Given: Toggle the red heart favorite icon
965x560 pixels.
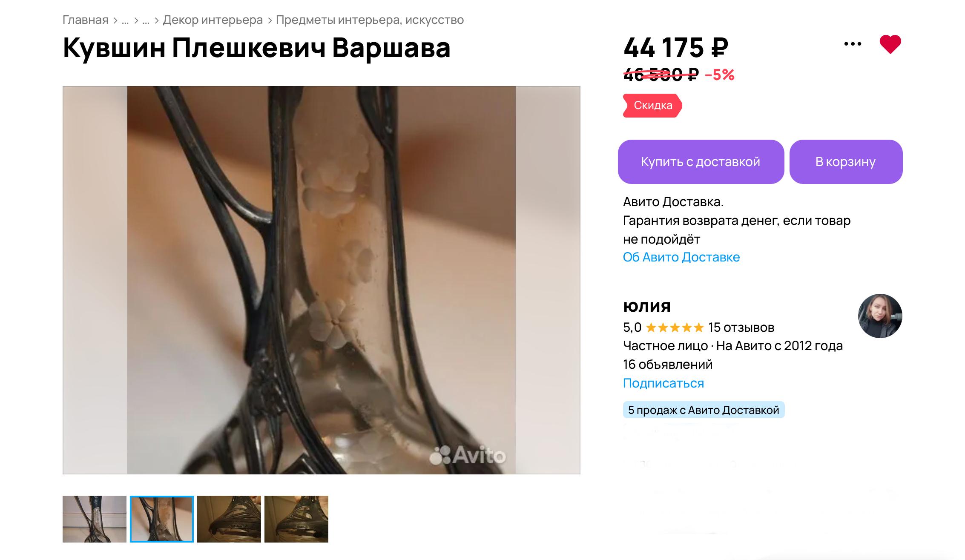Looking at the screenshot, I should [x=890, y=44].
